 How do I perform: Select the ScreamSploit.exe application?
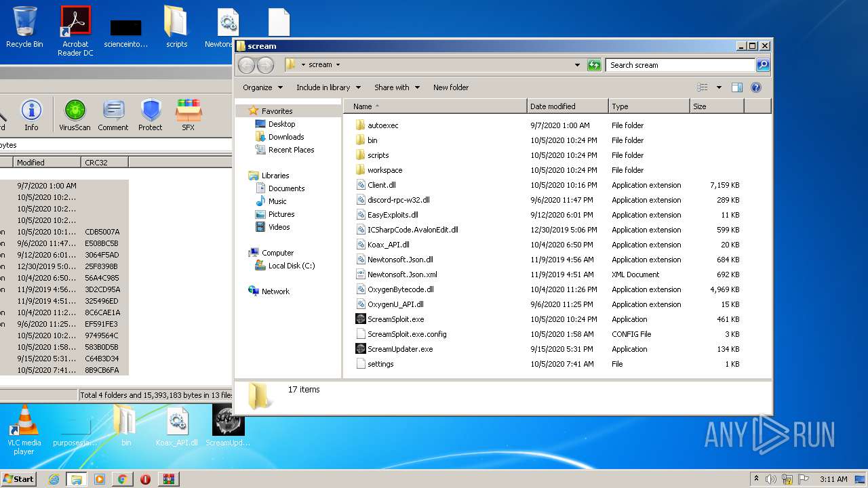[x=395, y=319]
